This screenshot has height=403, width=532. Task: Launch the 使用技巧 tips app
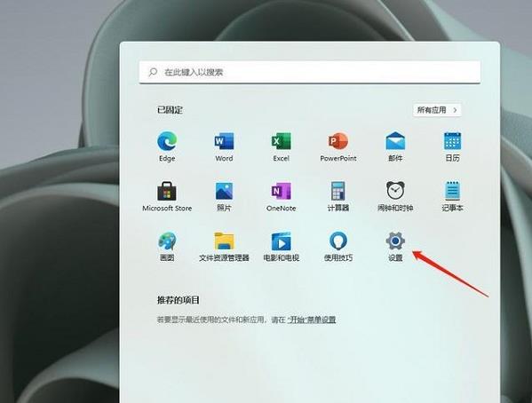pyautogui.click(x=338, y=246)
